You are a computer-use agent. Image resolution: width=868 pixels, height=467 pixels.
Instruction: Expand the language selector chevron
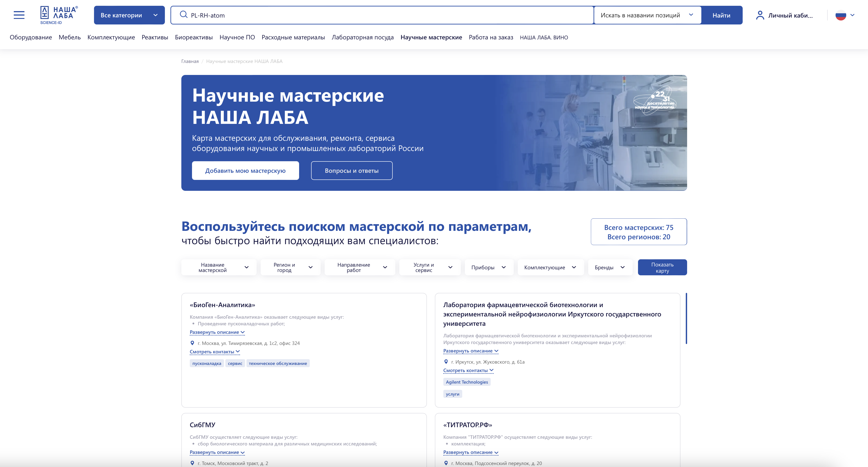click(852, 15)
